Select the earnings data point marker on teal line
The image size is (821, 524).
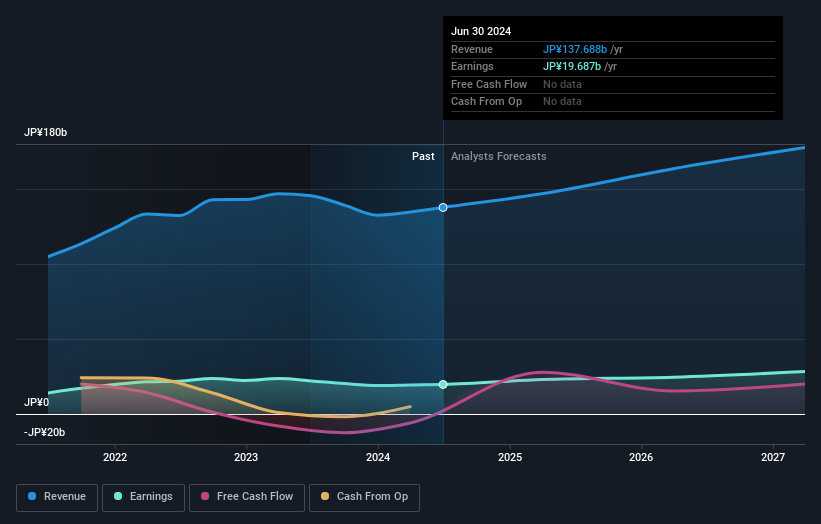(x=443, y=384)
